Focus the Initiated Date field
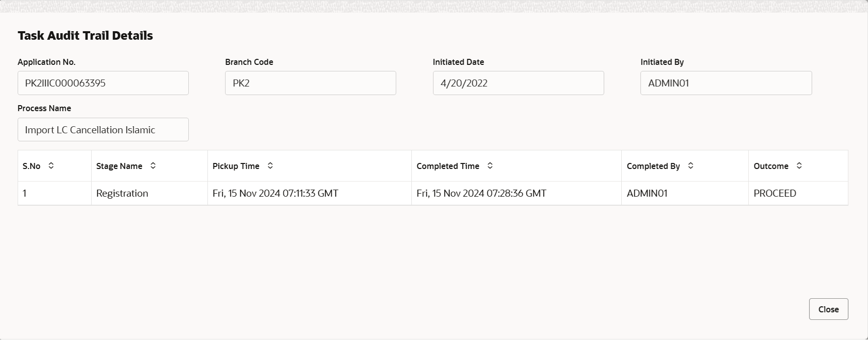This screenshot has height=340, width=868. point(519,83)
